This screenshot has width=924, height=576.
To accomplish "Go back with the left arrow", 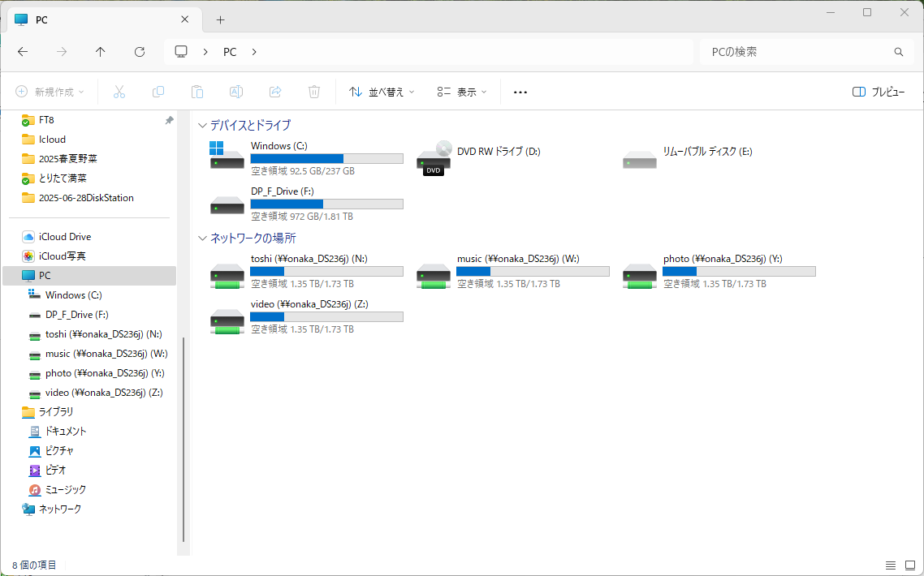I will click(x=23, y=52).
